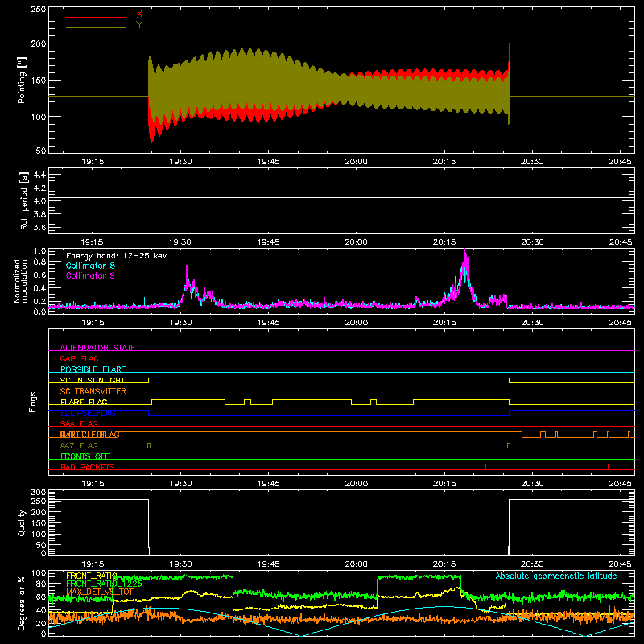This screenshot has width=644, height=644.
Task: Click the Roll period axis title
Action: [x=23, y=200]
